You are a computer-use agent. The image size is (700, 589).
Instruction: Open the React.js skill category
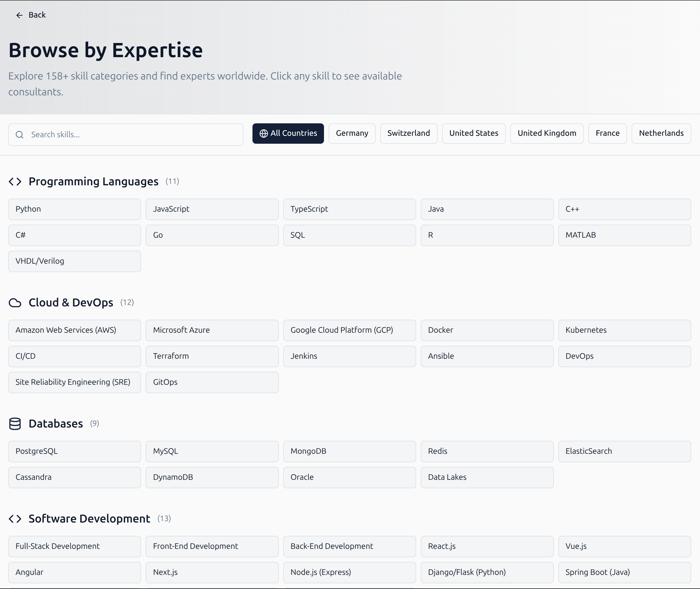[x=487, y=547]
